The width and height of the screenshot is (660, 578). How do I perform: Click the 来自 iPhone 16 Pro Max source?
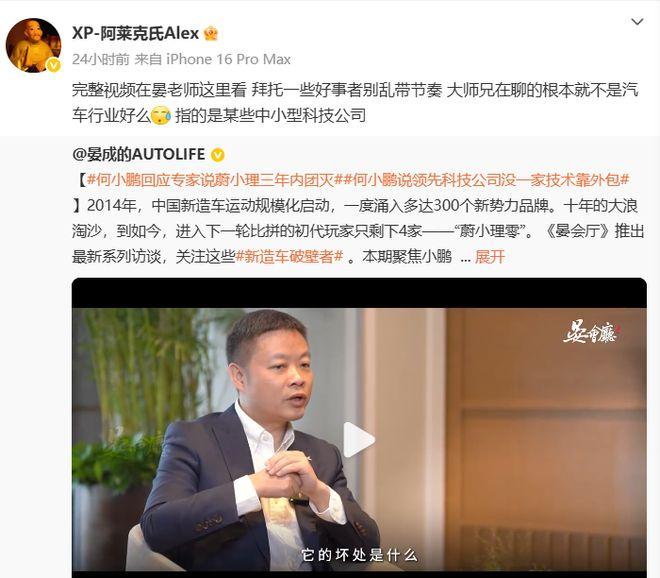pyautogui.click(x=213, y=59)
